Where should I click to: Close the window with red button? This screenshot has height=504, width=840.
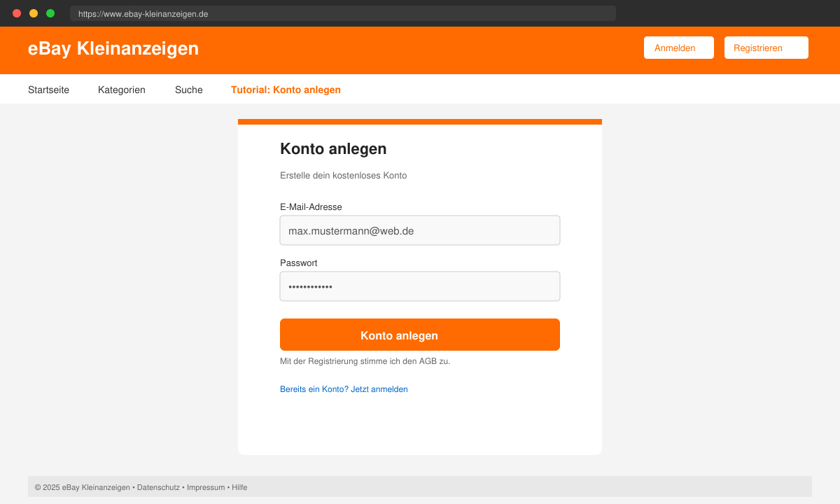(x=17, y=13)
